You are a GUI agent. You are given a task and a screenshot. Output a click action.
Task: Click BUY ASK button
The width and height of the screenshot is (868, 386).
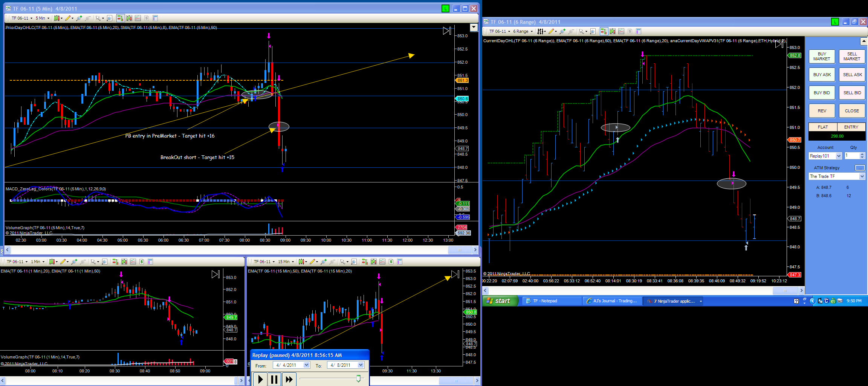[822, 75]
